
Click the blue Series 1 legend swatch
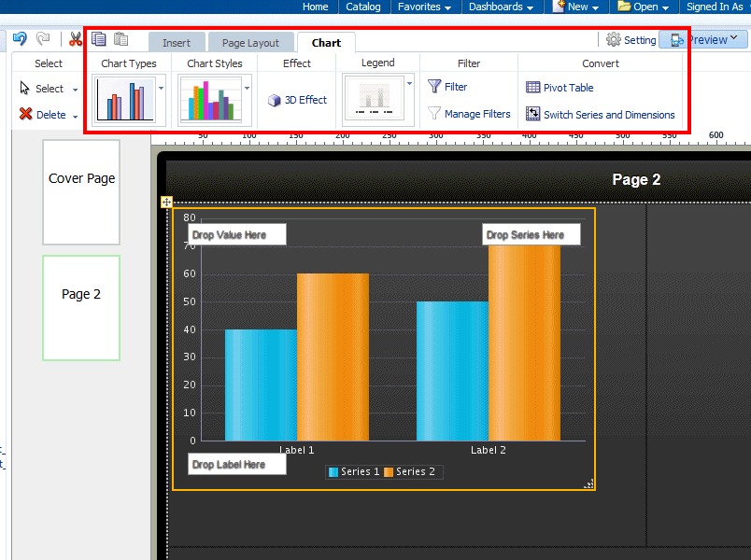coord(333,472)
